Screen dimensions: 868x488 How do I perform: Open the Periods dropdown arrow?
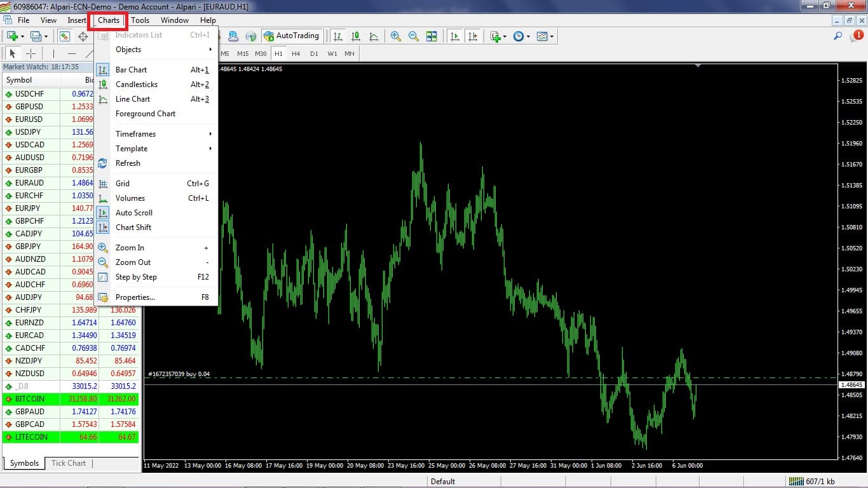point(528,36)
